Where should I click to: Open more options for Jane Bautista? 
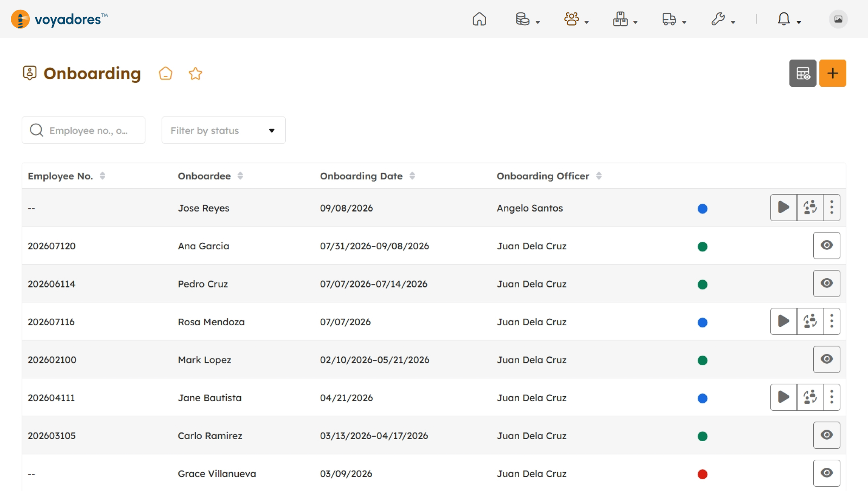tap(832, 397)
